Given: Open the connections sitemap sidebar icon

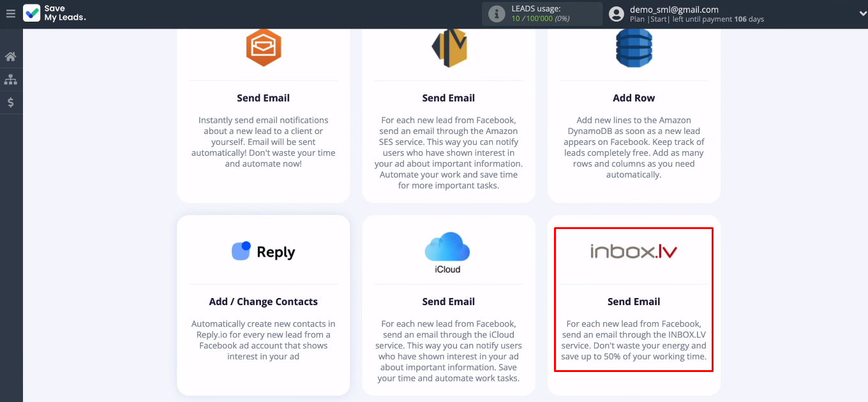Looking at the screenshot, I should pyautogui.click(x=11, y=80).
